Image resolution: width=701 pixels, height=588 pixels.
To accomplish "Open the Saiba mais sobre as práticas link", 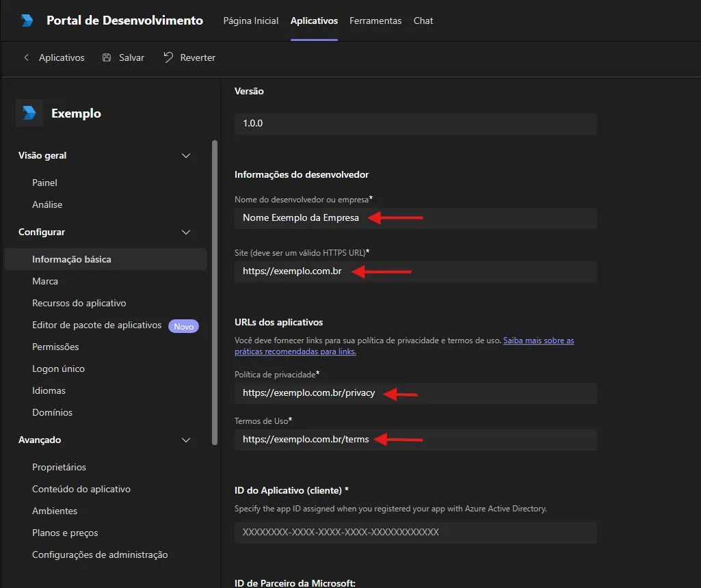I will pyautogui.click(x=404, y=346).
